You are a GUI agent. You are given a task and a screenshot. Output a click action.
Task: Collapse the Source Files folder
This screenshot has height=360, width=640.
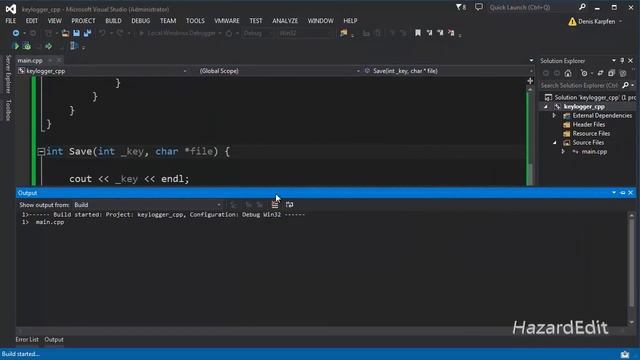554,142
